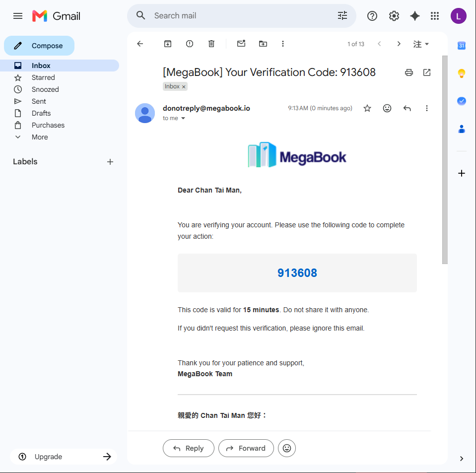Click Reply button at bottom

(188, 448)
